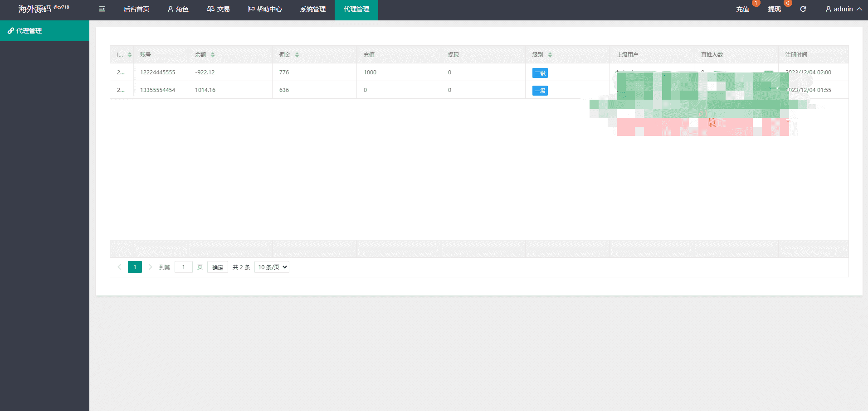Sort by ID column arrows
The width and height of the screenshot is (868, 411).
click(x=130, y=55)
